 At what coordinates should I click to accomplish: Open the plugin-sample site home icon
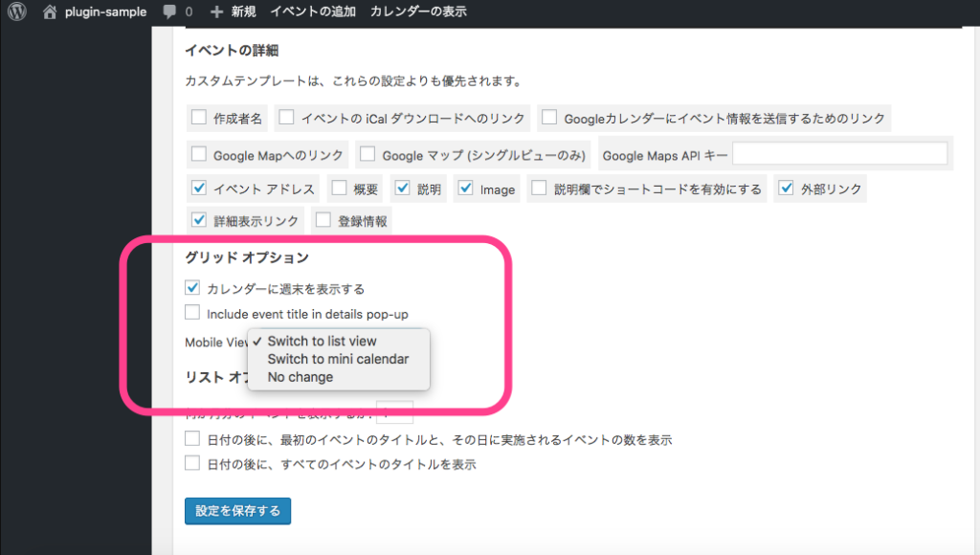(51, 12)
